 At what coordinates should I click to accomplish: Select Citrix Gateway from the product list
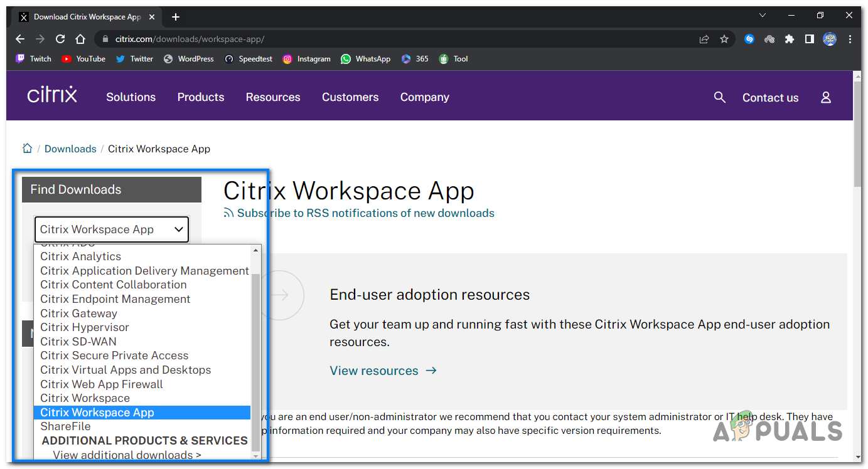pyautogui.click(x=78, y=313)
